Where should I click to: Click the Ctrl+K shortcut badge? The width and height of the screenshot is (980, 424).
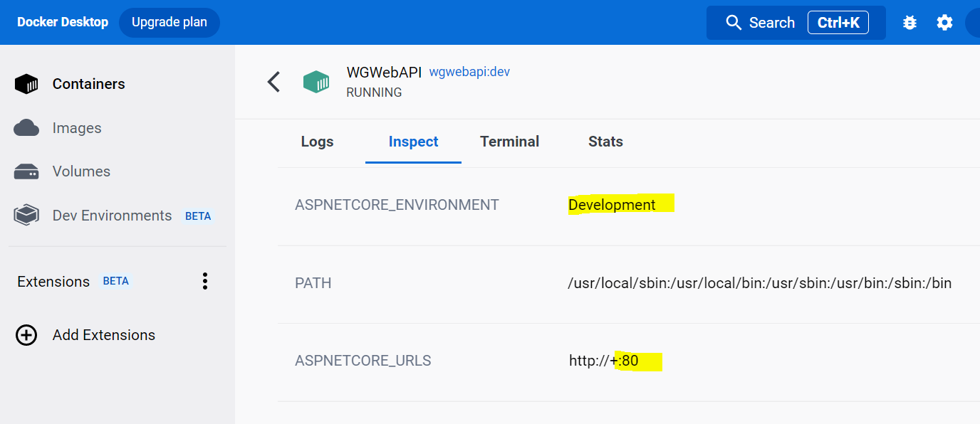(x=838, y=23)
